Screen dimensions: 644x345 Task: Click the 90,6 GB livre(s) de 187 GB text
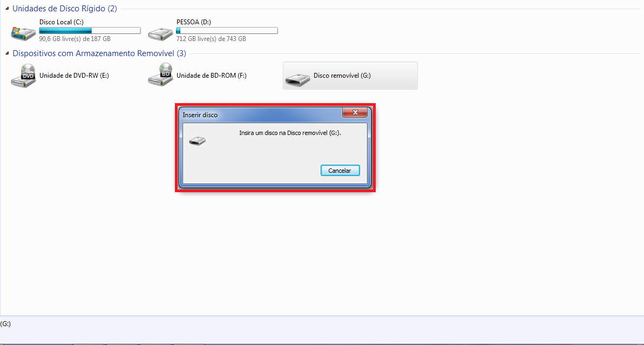pos(74,39)
